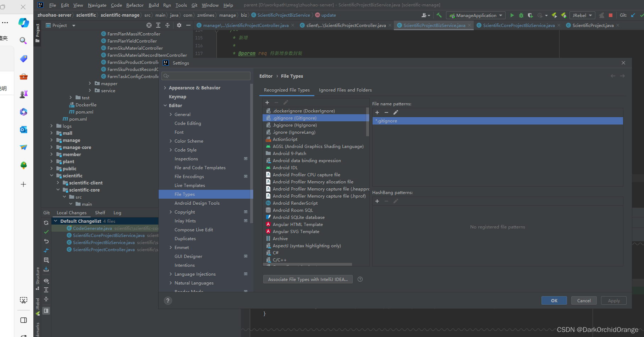
Task: Click Show Diff icon in Git panel
Action: [x=46, y=250]
